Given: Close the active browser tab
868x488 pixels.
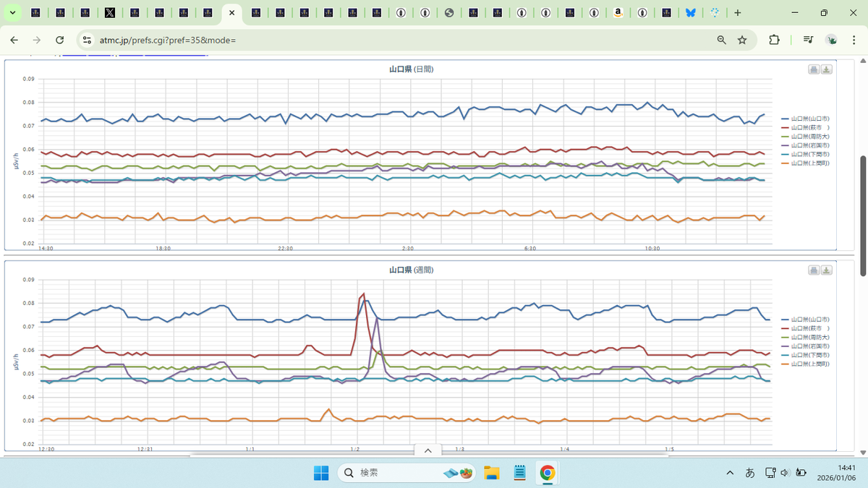Looking at the screenshot, I should click(x=232, y=13).
